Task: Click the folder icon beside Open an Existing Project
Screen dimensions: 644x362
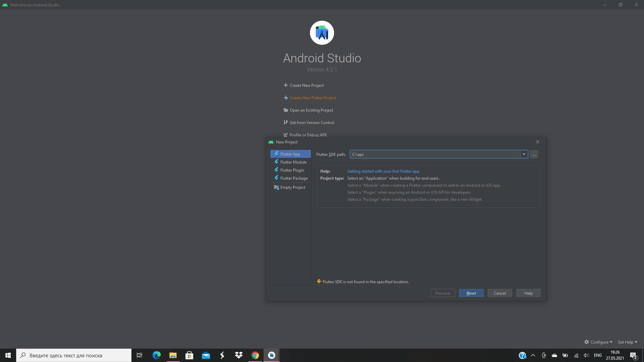Action: click(286, 110)
